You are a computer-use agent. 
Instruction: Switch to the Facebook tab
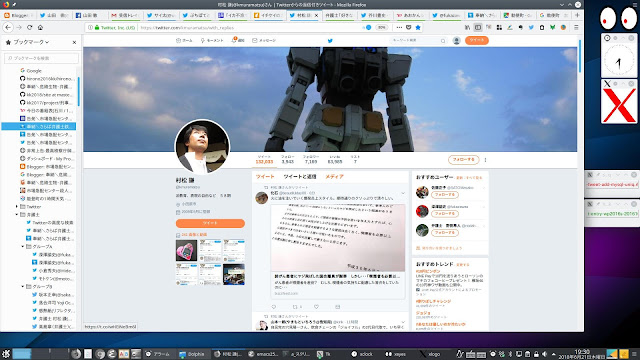pyautogui.click(x=91, y=15)
